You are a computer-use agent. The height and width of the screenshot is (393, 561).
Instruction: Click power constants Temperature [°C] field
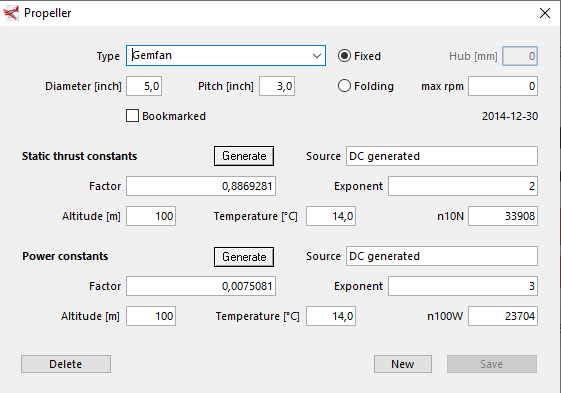tap(331, 316)
